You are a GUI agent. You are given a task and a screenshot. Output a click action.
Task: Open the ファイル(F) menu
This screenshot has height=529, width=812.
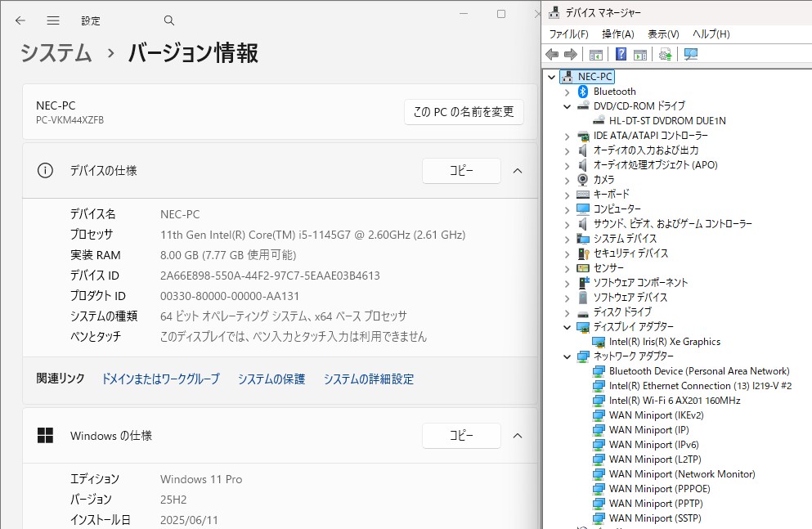tap(568, 34)
